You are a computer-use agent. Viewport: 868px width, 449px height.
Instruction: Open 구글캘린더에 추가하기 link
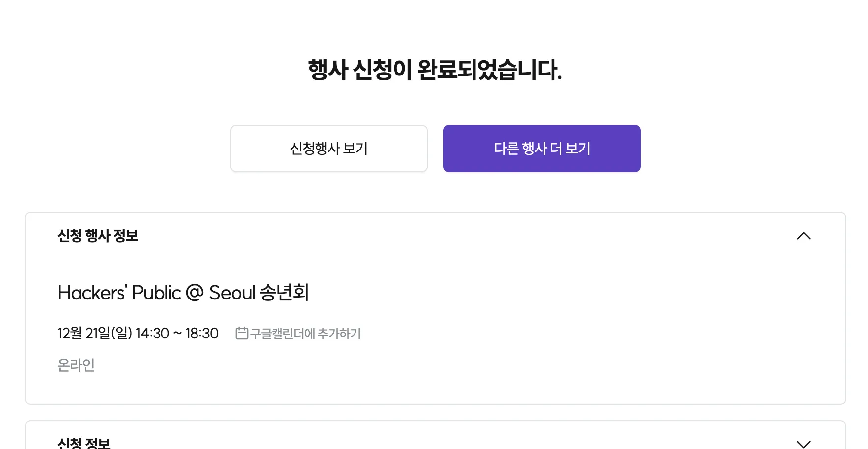[x=305, y=334]
